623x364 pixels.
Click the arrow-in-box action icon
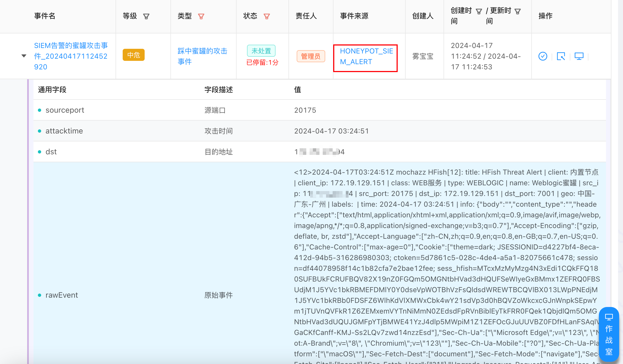point(561,56)
